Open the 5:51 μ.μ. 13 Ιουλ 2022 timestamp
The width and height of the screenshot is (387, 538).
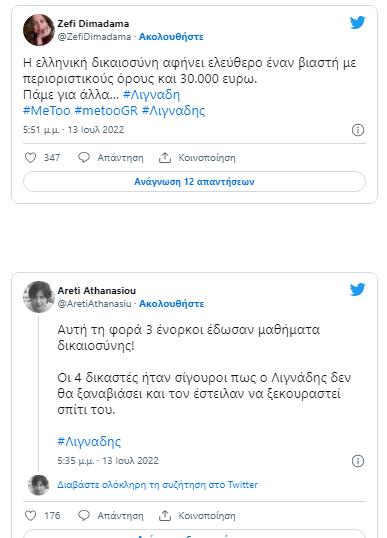pos(73,130)
